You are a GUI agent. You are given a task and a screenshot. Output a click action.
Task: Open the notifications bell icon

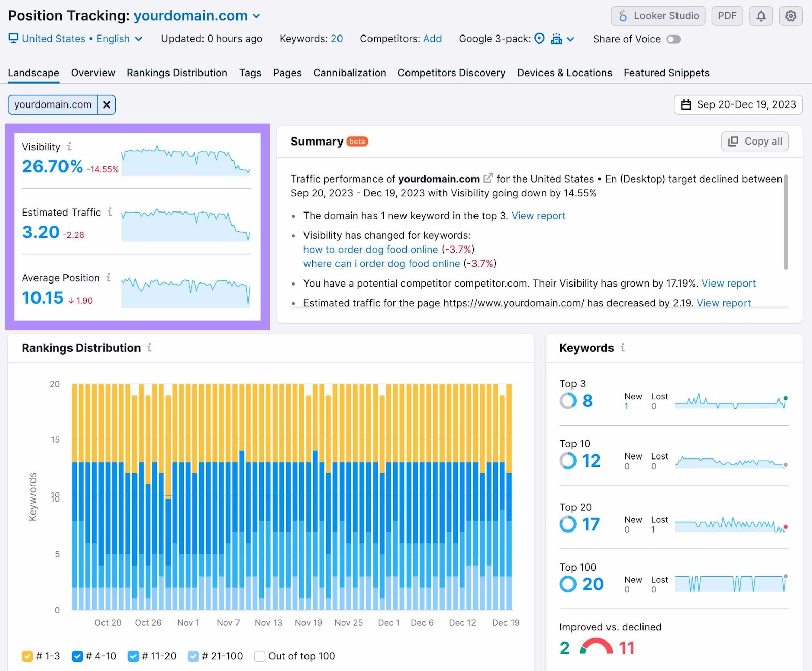pos(761,16)
